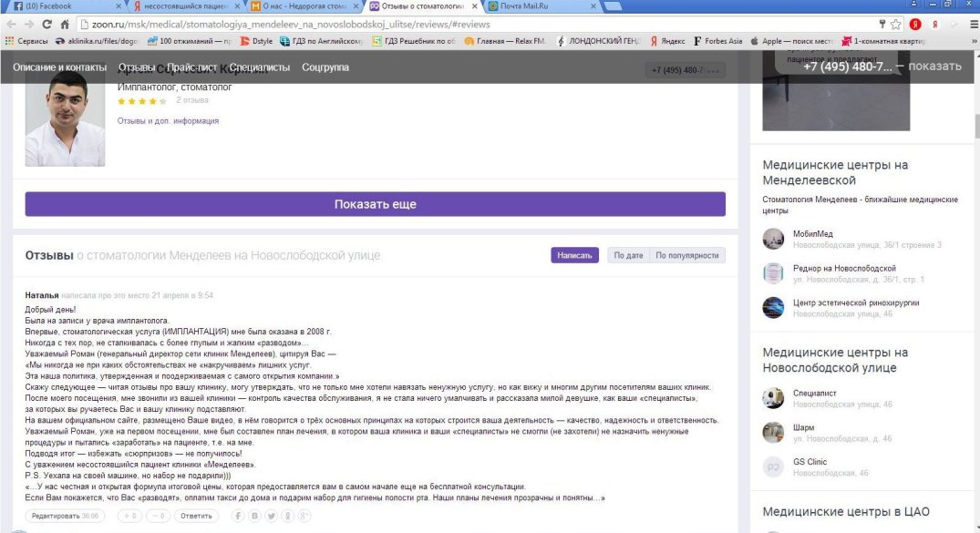Open the Прайс-лист section

point(191,67)
